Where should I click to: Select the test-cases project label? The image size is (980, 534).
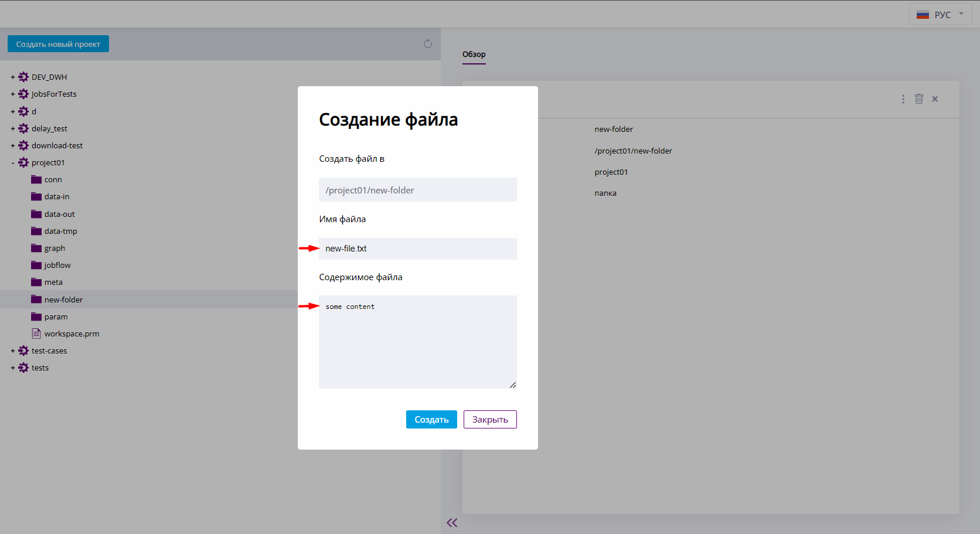(49, 351)
